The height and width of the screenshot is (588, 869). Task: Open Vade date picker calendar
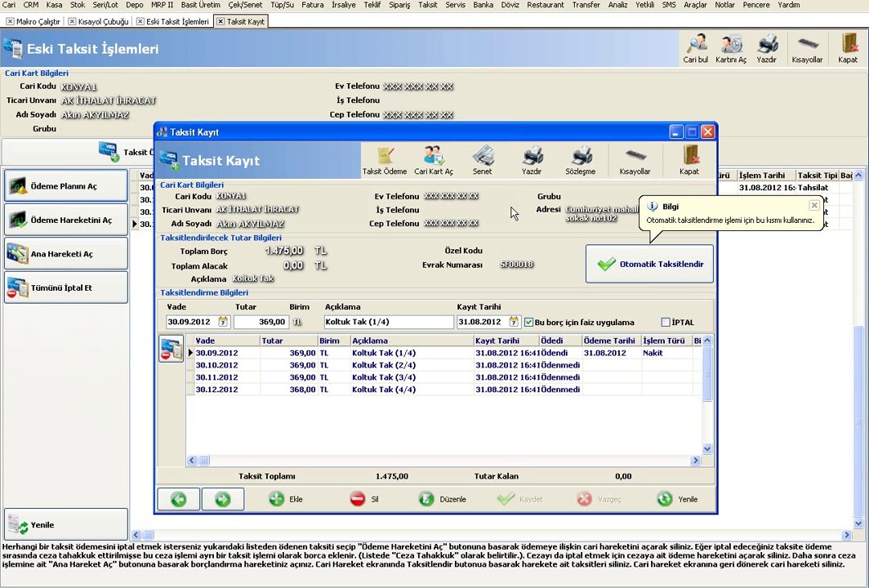(x=223, y=322)
